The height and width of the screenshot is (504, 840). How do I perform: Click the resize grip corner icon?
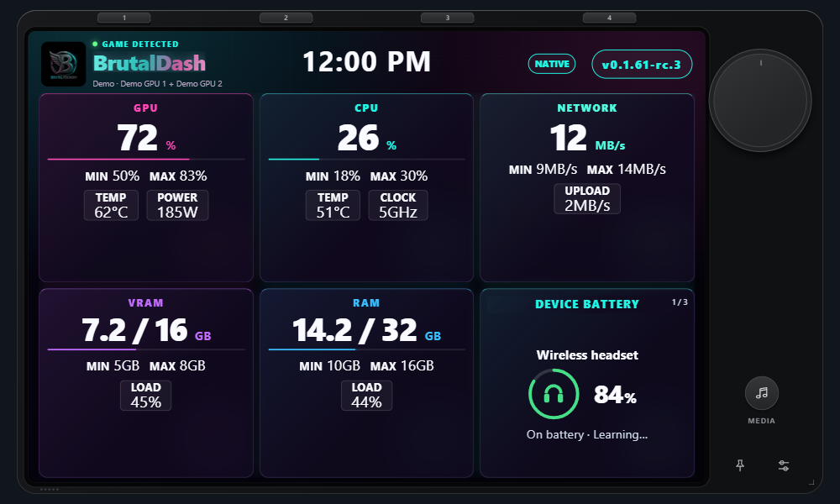[x=811, y=482]
